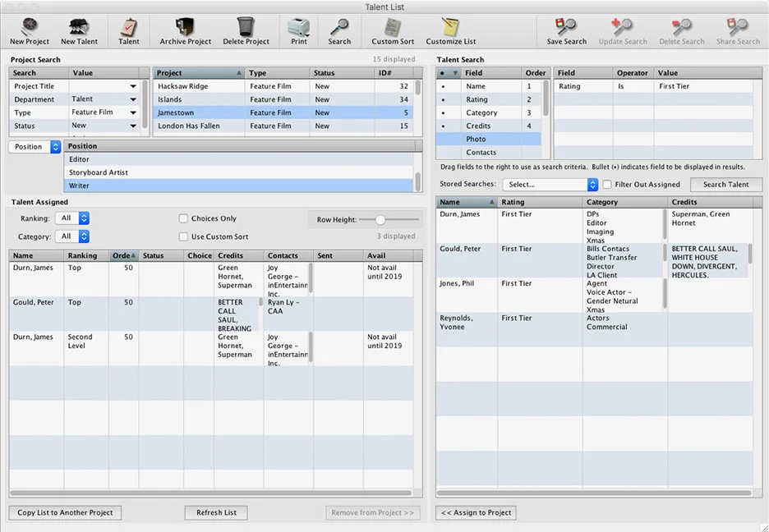Viewport: 769px width, 532px height.
Task: Expand the Ranking filter dropdown
Action: [72, 218]
